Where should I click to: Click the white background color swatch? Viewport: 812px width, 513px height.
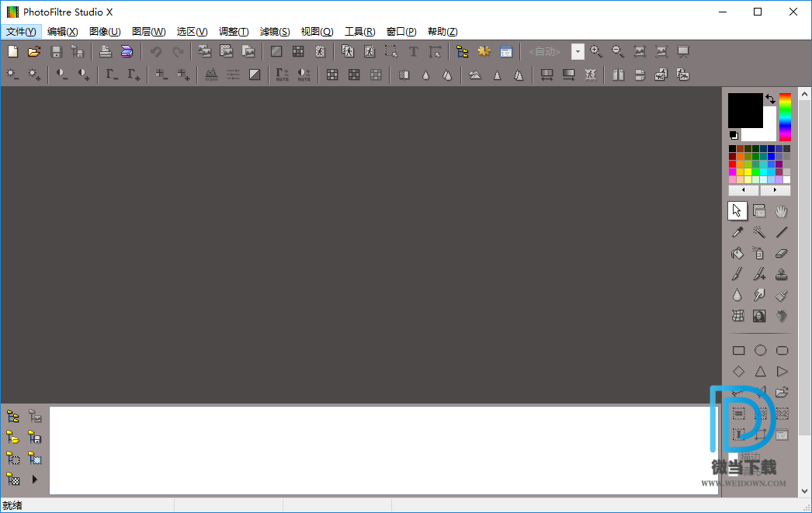[769, 133]
